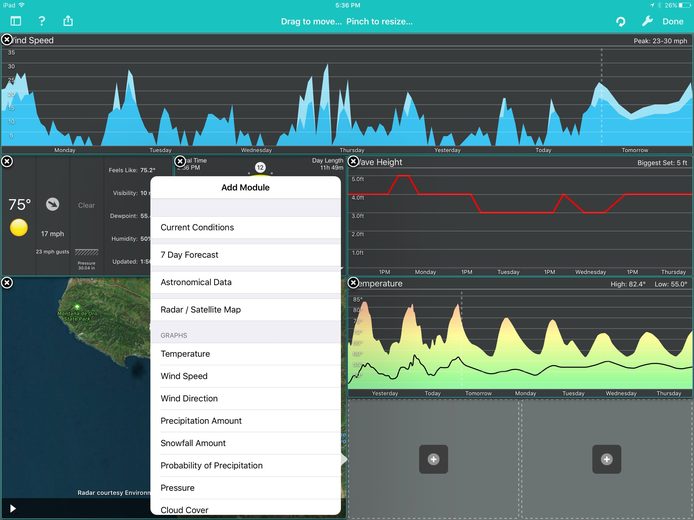Tap the yellow sun condition icon
Screen dimensions: 694x520
[x=19, y=227]
